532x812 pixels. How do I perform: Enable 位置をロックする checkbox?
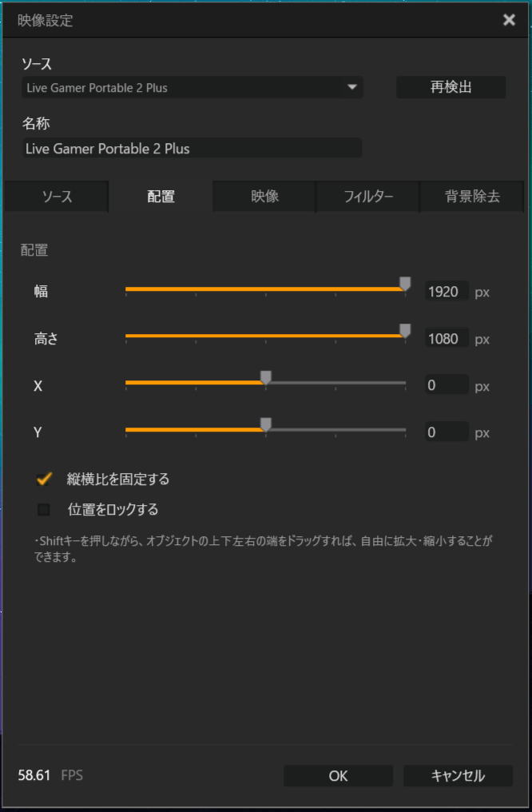click(x=44, y=510)
